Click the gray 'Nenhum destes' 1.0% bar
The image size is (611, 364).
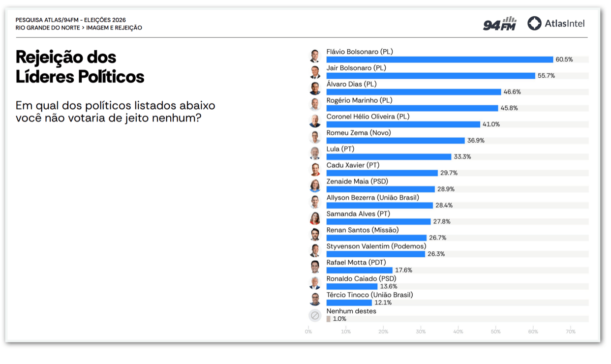pyautogui.click(x=329, y=319)
